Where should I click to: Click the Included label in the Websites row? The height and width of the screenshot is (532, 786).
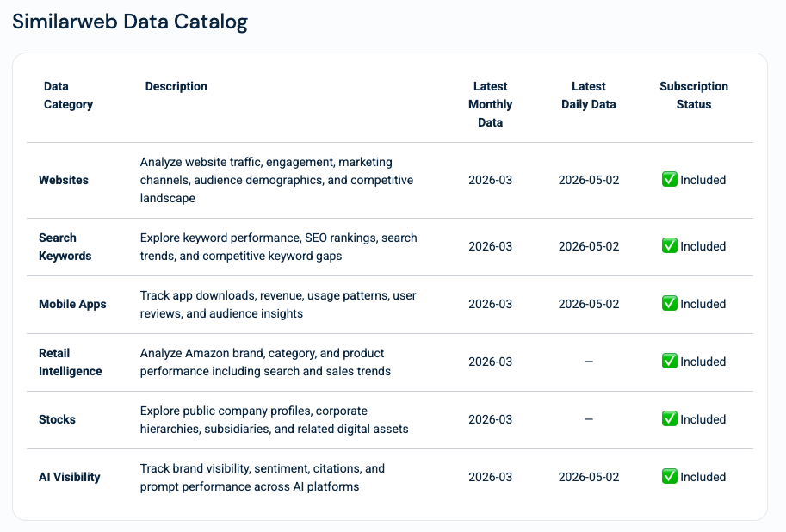(x=702, y=180)
